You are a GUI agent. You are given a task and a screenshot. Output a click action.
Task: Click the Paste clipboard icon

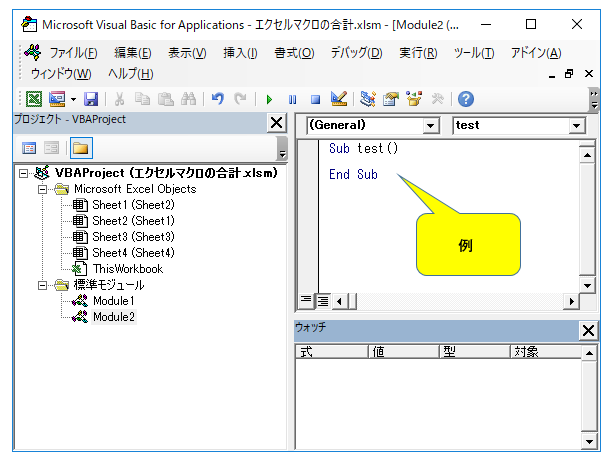[x=166, y=99]
